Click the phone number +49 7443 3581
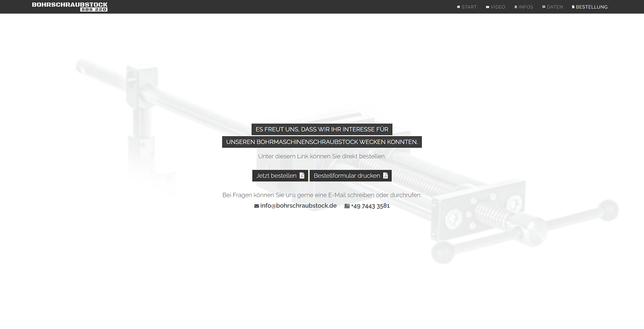Image resolution: width=644 pixels, height=329 pixels. click(x=370, y=206)
